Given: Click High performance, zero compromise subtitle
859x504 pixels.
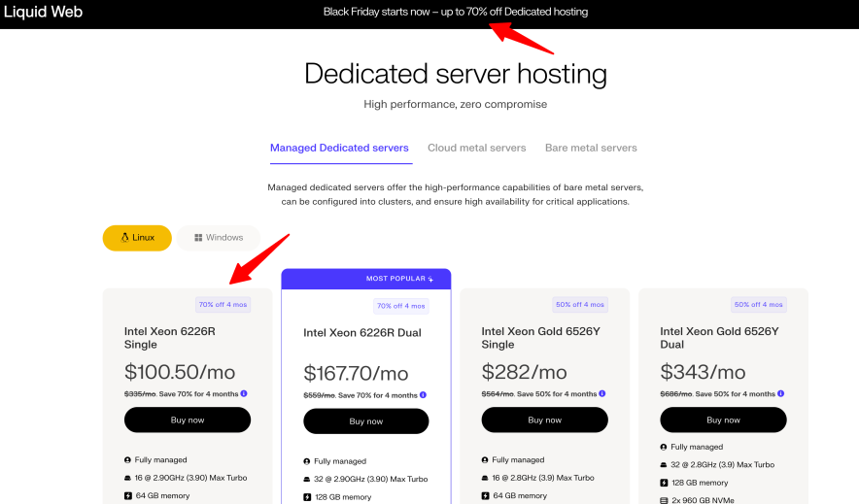Looking at the screenshot, I should [455, 104].
